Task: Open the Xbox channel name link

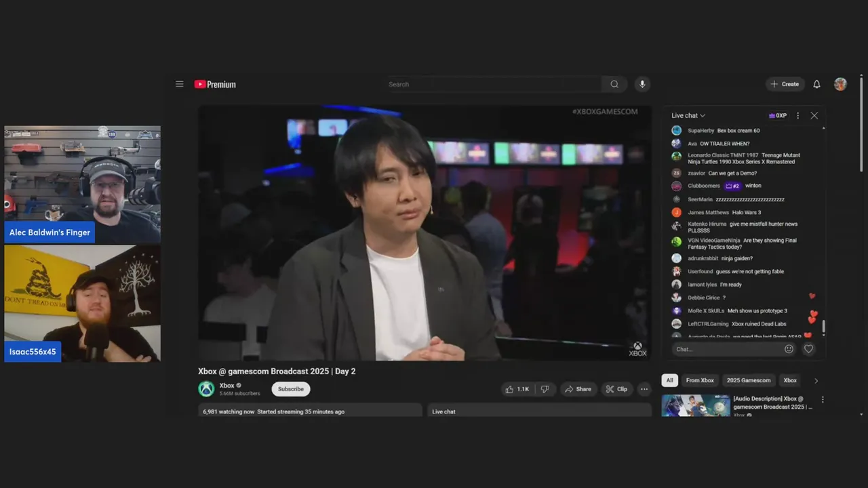Action: click(226, 386)
